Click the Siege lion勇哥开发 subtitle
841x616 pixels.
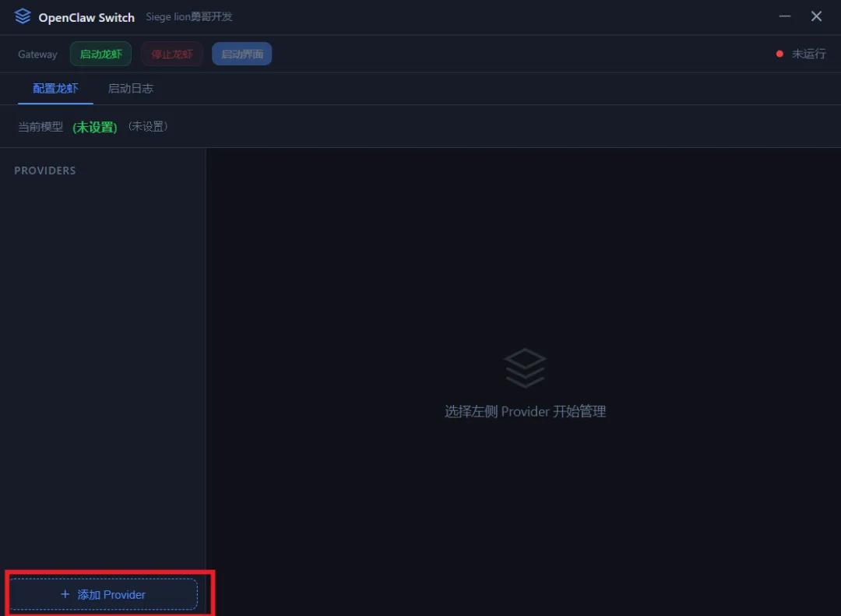(188, 16)
